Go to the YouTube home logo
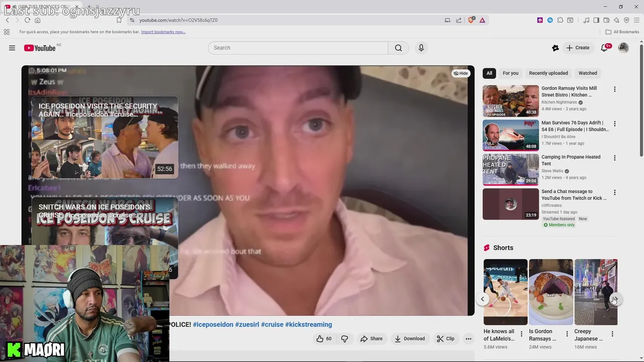 (x=40, y=48)
